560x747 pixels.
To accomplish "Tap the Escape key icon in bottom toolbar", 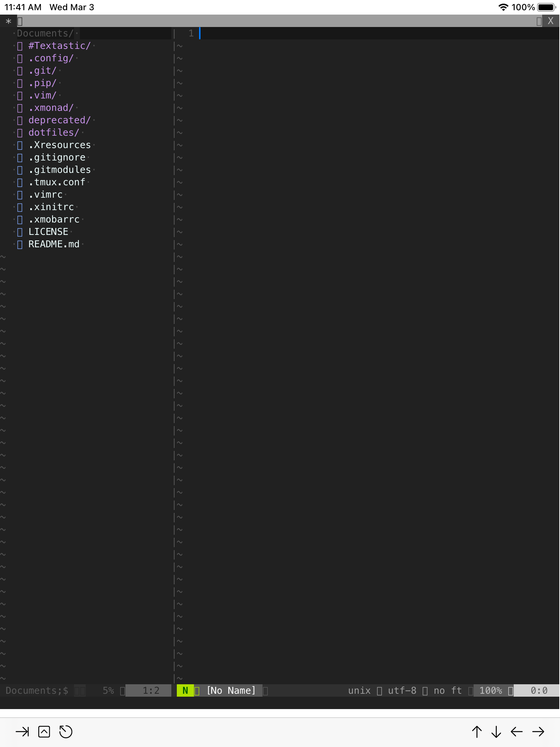I will pos(44,732).
